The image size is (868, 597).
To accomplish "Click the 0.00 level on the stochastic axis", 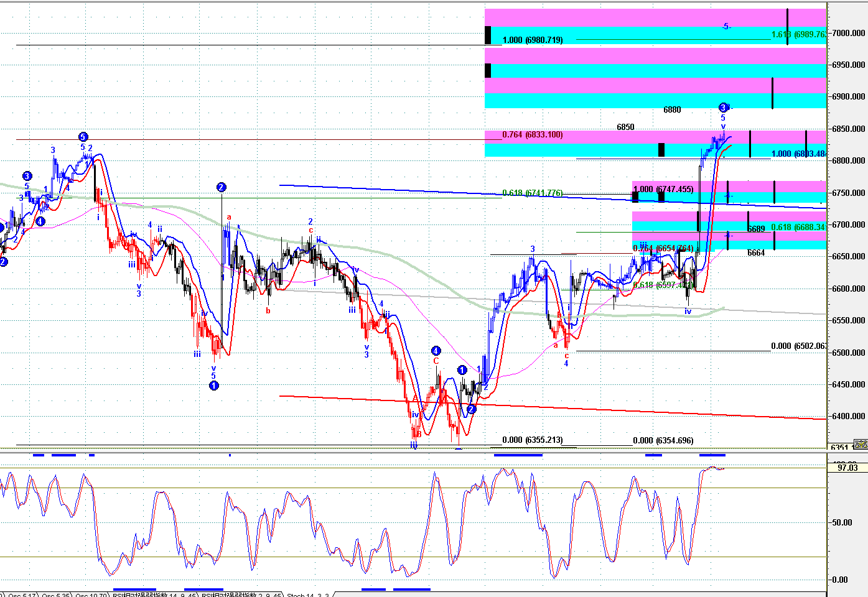I will click(840, 580).
